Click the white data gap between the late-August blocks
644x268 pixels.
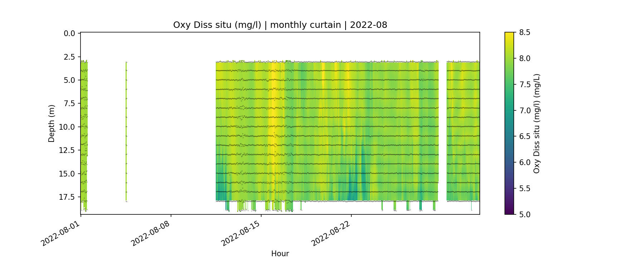(x=443, y=131)
